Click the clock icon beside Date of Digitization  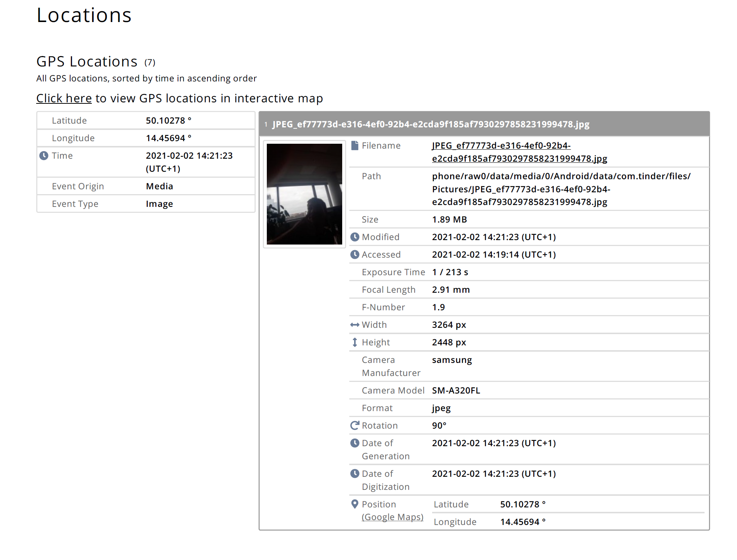click(355, 474)
